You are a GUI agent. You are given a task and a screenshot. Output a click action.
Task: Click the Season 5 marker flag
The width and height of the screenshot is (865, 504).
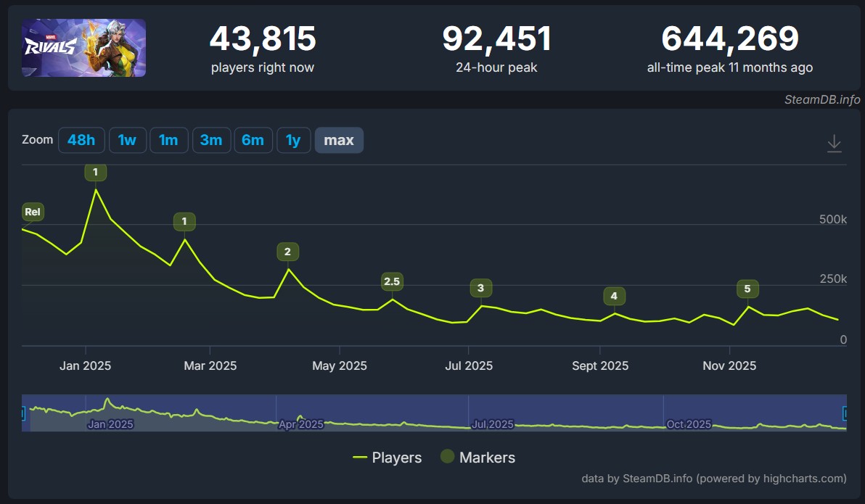747,289
